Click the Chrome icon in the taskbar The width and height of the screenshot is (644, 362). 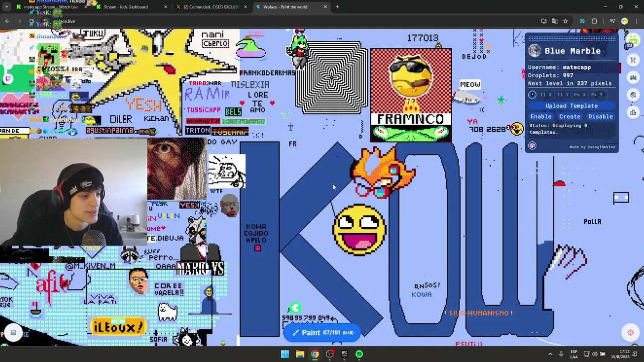315,354
